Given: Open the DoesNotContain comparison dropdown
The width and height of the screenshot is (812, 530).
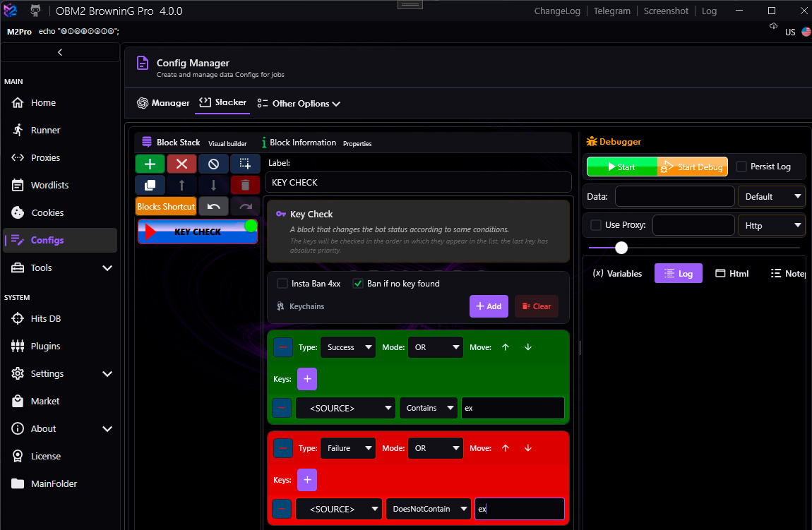Looking at the screenshot, I should [429, 509].
